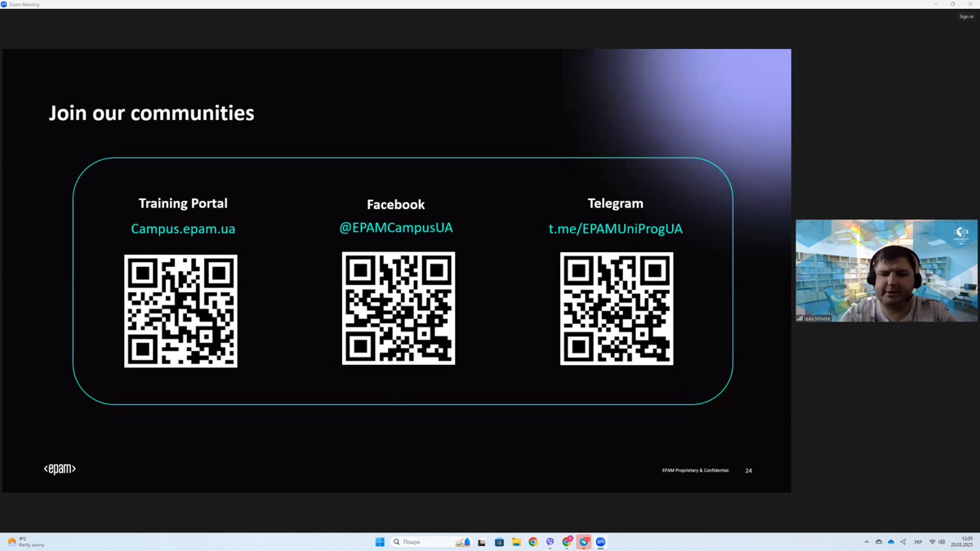The image size is (980, 551).
Task: Click the Facebook QR code
Action: tap(399, 309)
